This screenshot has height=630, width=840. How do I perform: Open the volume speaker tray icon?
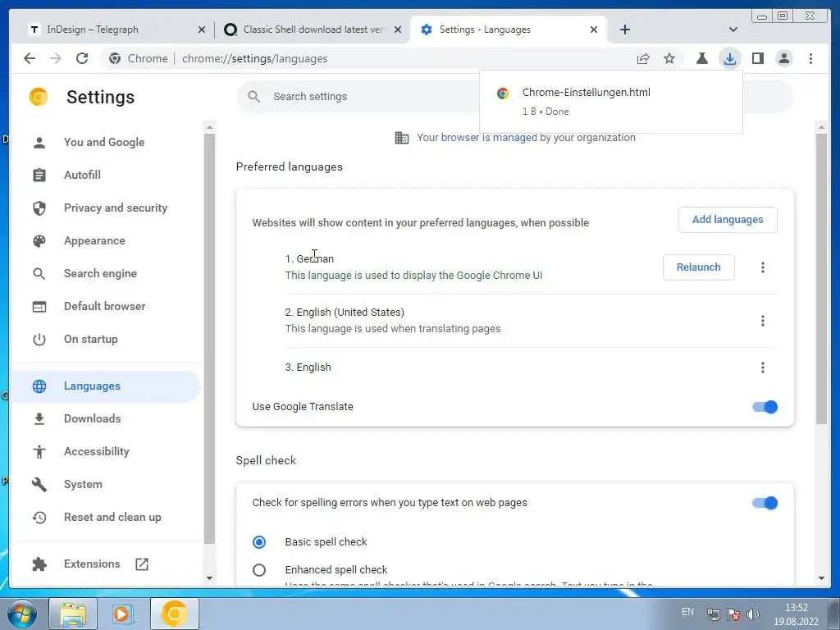pyautogui.click(x=753, y=614)
